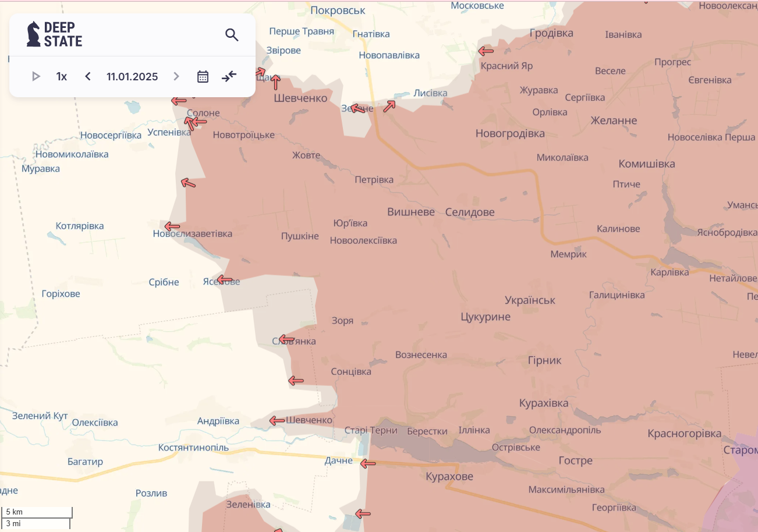Screen dimensions: 758x532
Task: Click the Сонцівка label
Action: pyautogui.click(x=351, y=371)
